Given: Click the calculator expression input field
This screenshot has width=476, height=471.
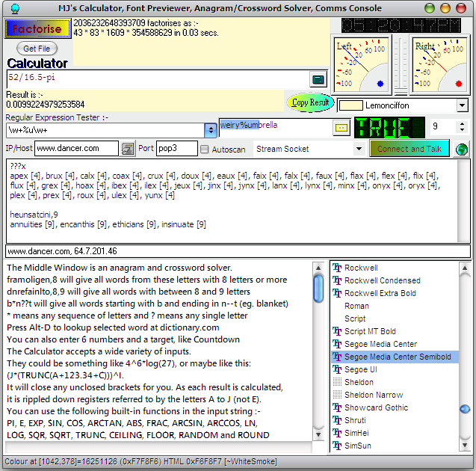Looking at the screenshot, I should [x=158, y=79].
